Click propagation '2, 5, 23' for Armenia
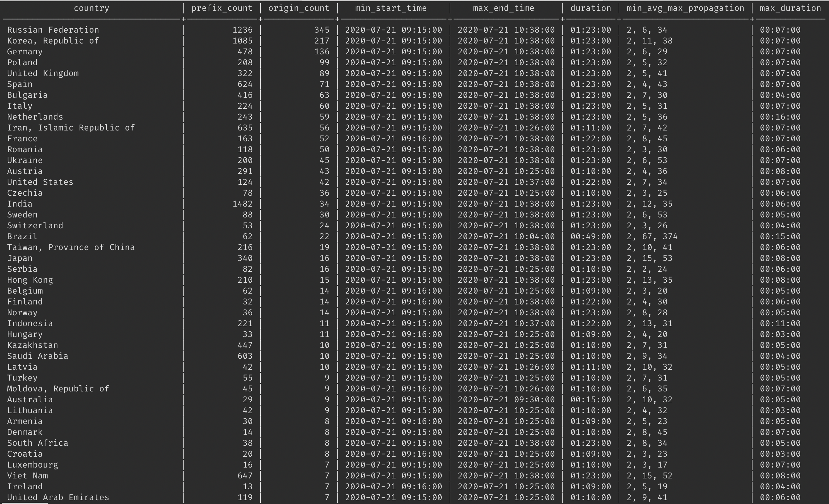The height and width of the screenshot is (504, 829). coord(647,421)
